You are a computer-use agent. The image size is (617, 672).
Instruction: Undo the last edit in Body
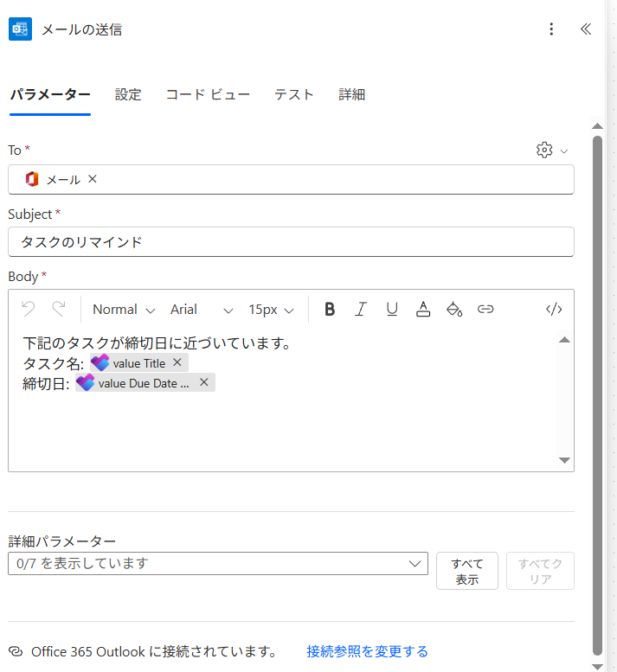29,309
